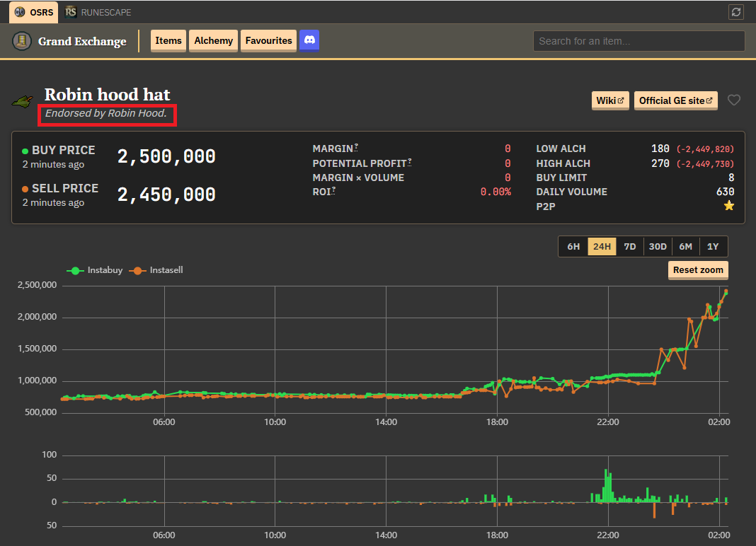Open the Official GE site link
This screenshot has width=756, height=546.
click(x=675, y=100)
